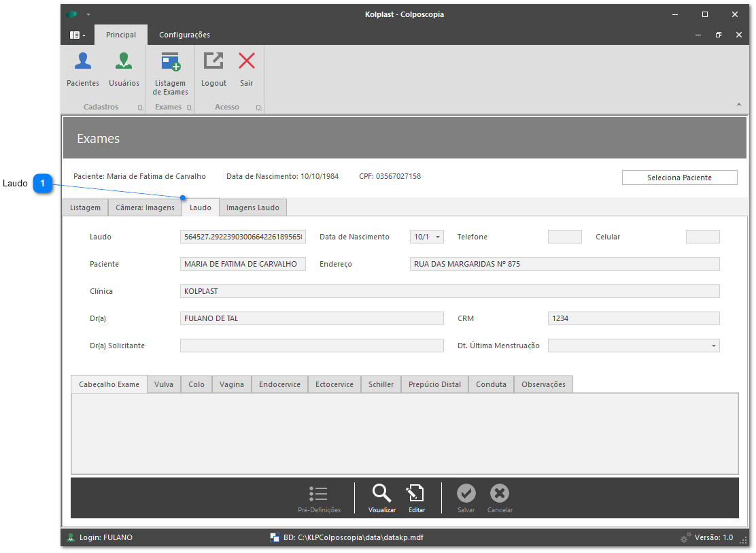Click the Login: FULANO status text
Image resolution: width=756 pixels, height=553 pixels.
tap(106, 537)
